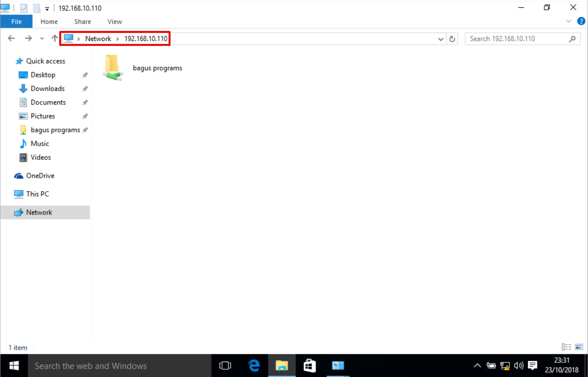Expand hidden icons in the system tray
This screenshot has width=588, height=377.
(477, 366)
